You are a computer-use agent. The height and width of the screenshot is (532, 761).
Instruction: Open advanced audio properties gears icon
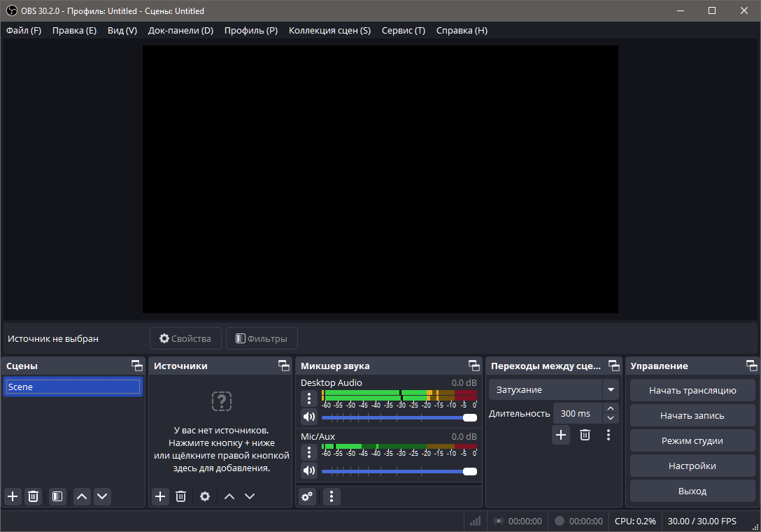pyautogui.click(x=308, y=496)
